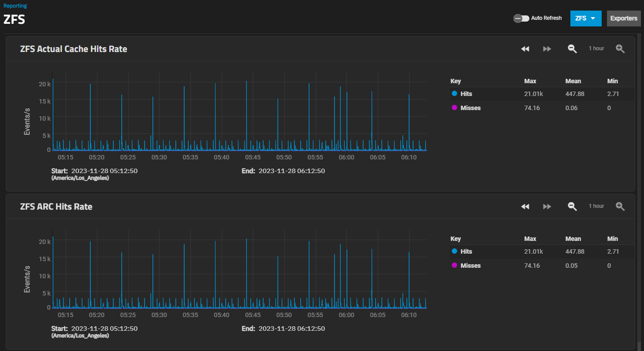Select the Misses row in ARC Hits legend
644x351 pixels.
click(x=542, y=266)
